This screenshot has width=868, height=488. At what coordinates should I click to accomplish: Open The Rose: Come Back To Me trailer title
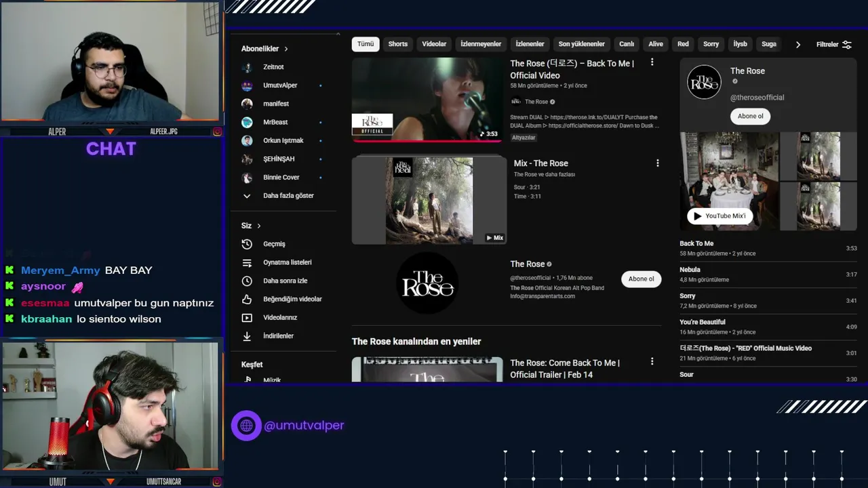(x=564, y=369)
